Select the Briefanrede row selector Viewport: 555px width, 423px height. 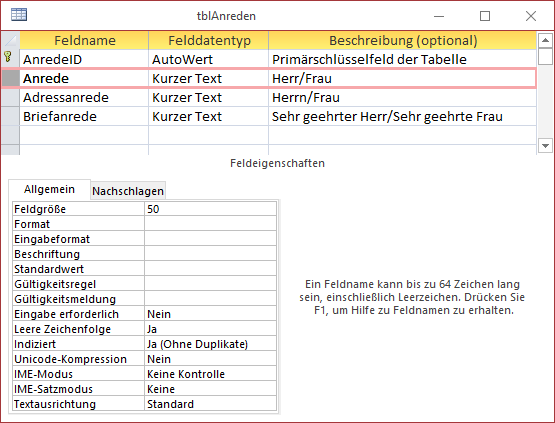[x=10, y=116]
